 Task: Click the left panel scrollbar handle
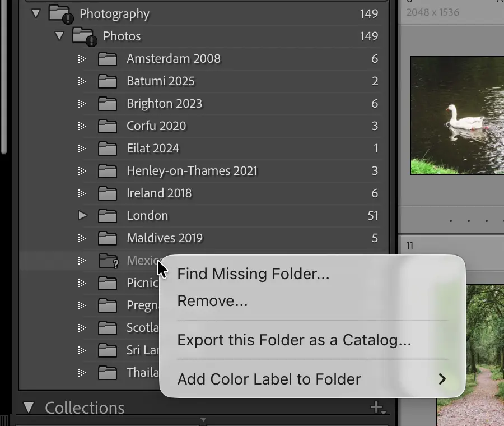(x=3, y=77)
